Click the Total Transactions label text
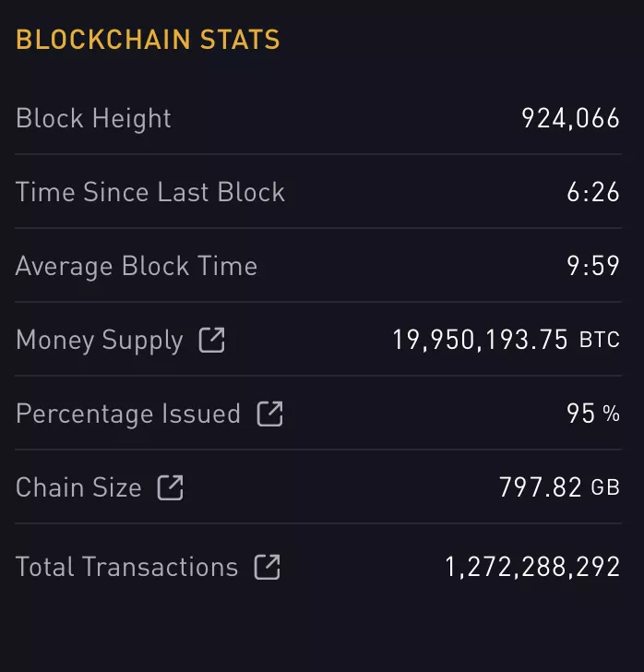 pos(126,567)
